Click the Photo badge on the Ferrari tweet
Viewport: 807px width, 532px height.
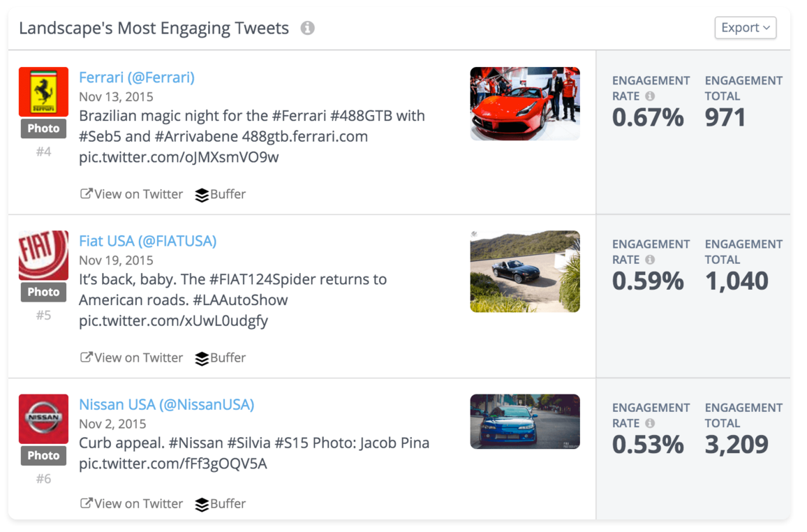[x=44, y=128]
